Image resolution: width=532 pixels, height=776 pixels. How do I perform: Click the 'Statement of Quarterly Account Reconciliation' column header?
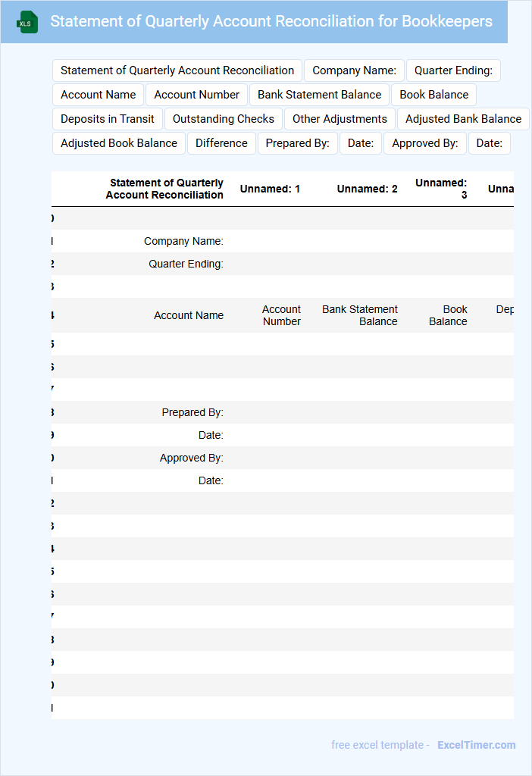164,189
